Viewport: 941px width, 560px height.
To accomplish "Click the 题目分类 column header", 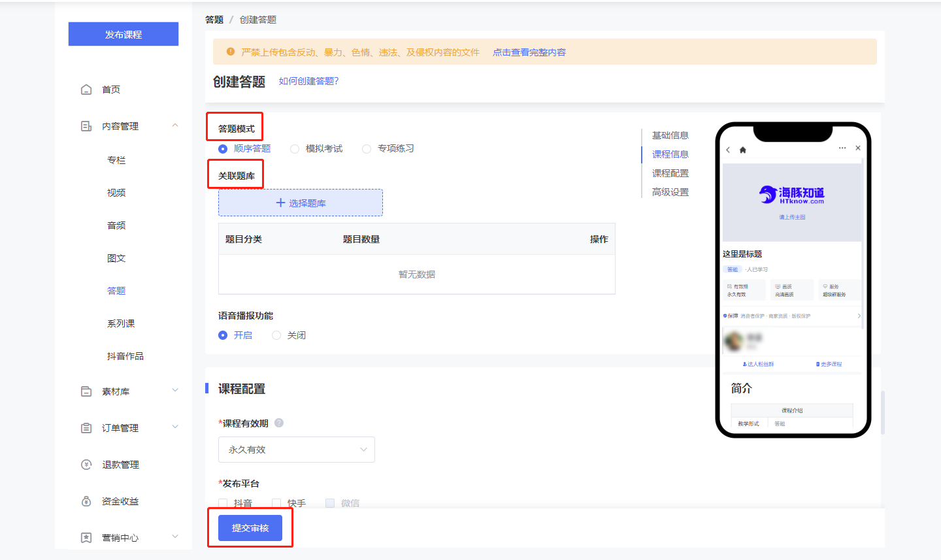I will point(244,239).
